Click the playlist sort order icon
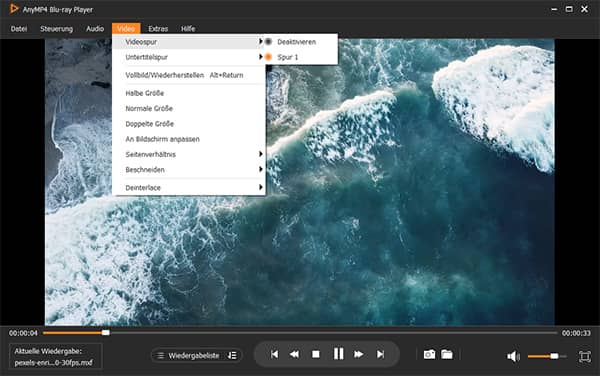This screenshot has width=600, height=376. tap(232, 355)
